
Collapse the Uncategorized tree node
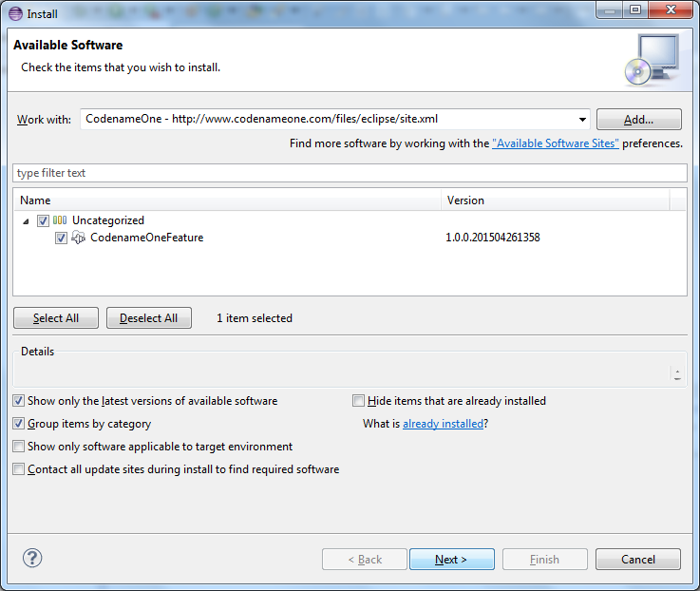tap(26, 221)
